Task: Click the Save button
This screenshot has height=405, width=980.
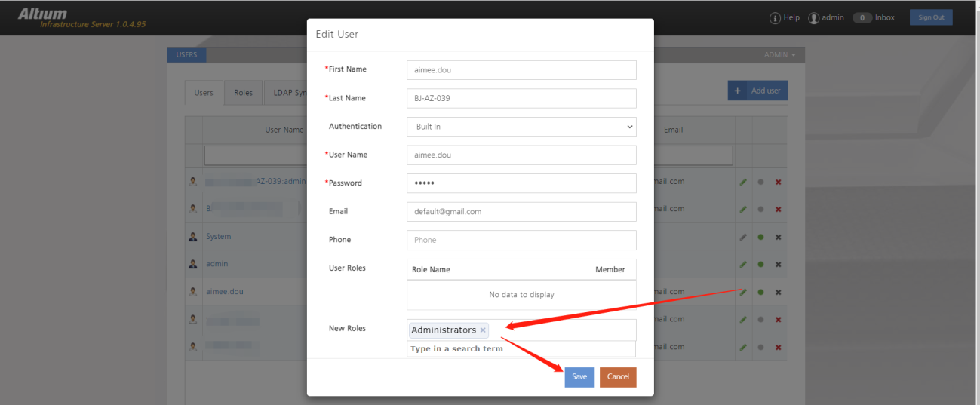Action: point(579,377)
